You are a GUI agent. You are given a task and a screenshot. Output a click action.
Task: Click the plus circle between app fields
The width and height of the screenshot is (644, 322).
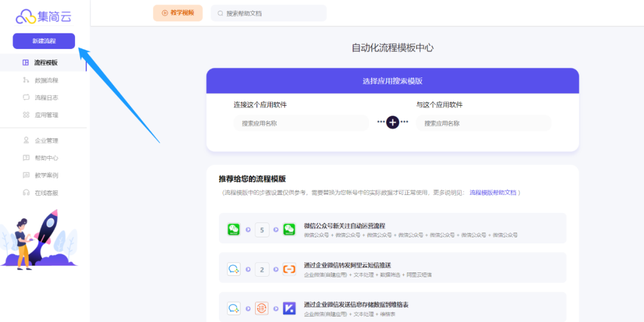(392, 122)
